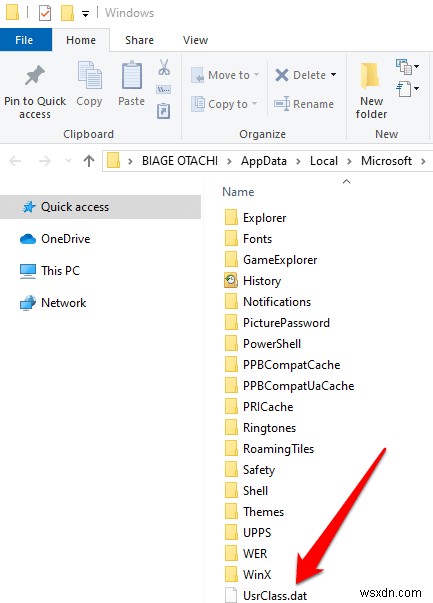This screenshot has width=433, height=603.
Task: Select the PPBCompatCache folder
Action: pyautogui.click(x=282, y=365)
